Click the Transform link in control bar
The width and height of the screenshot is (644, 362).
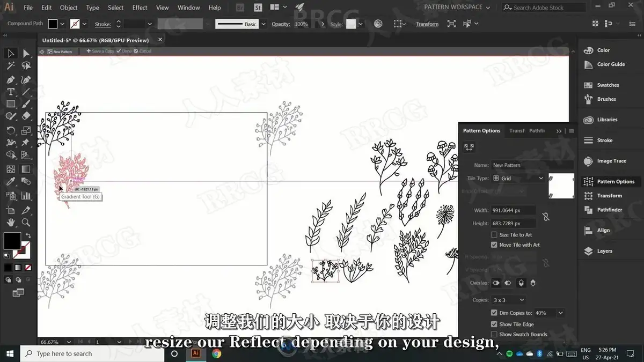click(x=427, y=24)
